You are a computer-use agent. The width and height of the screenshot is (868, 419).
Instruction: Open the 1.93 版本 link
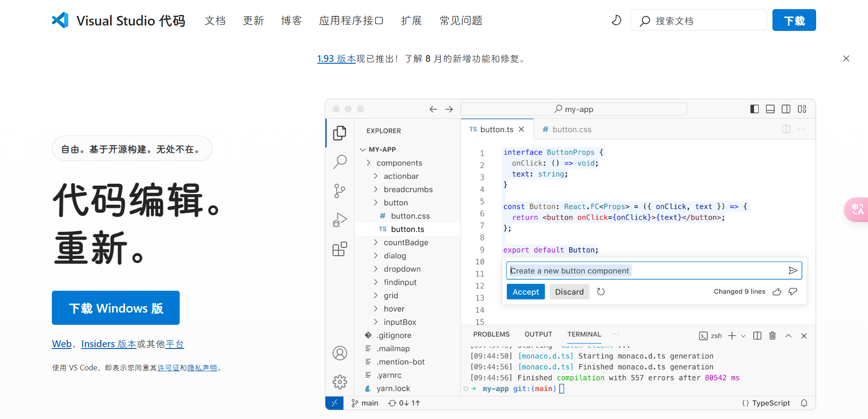[x=336, y=59]
